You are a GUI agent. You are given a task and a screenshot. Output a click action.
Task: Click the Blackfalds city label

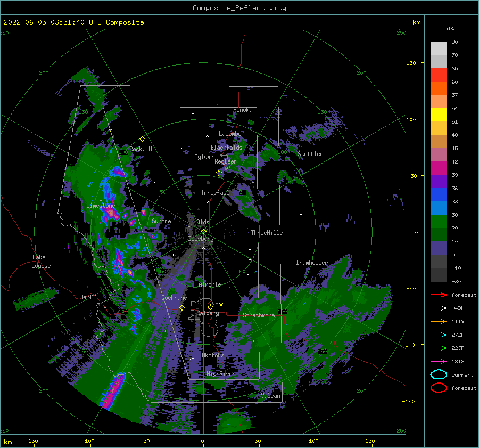(x=226, y=148)
